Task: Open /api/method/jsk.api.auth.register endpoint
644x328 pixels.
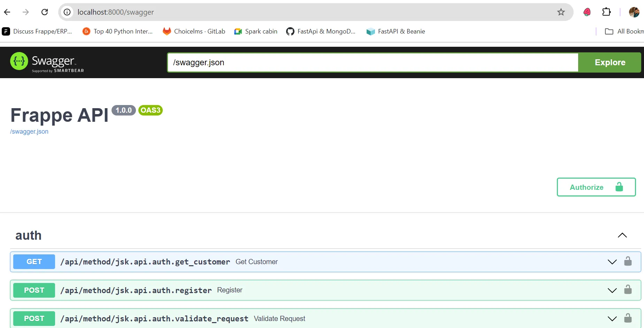Action: click(136, 290)
